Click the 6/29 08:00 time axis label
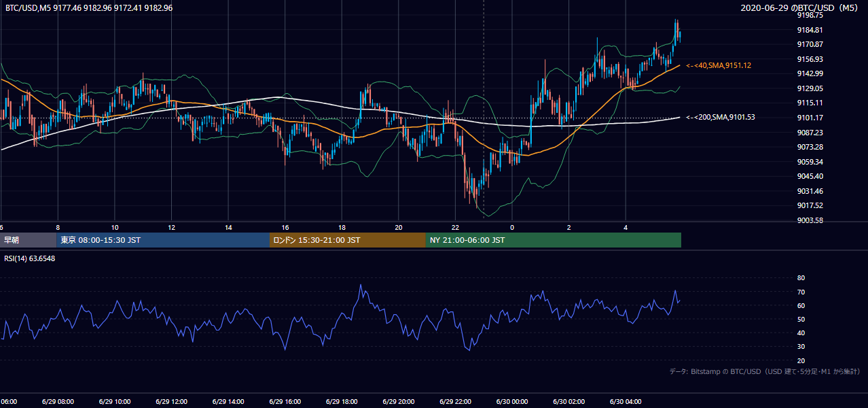The image size is (868, 408). pyautogui.click(x=58, y=402)
